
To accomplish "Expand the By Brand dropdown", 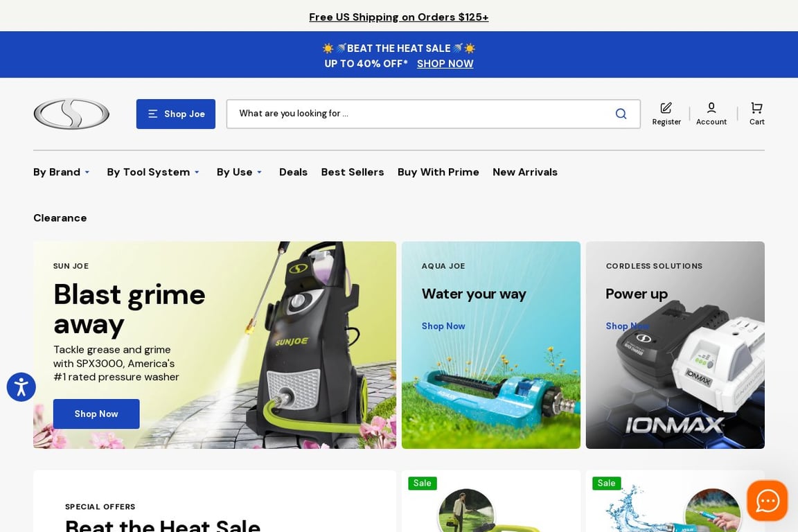I will point(62,172).
